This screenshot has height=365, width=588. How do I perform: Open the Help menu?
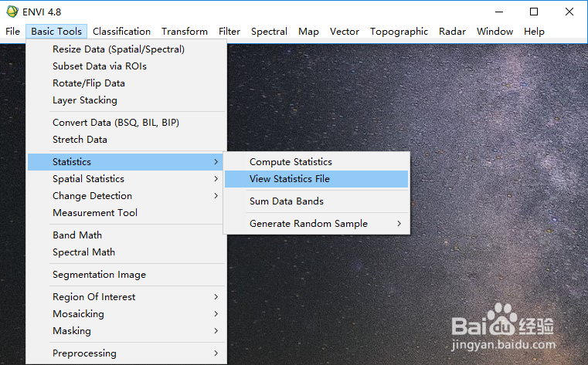click(534, 32)
